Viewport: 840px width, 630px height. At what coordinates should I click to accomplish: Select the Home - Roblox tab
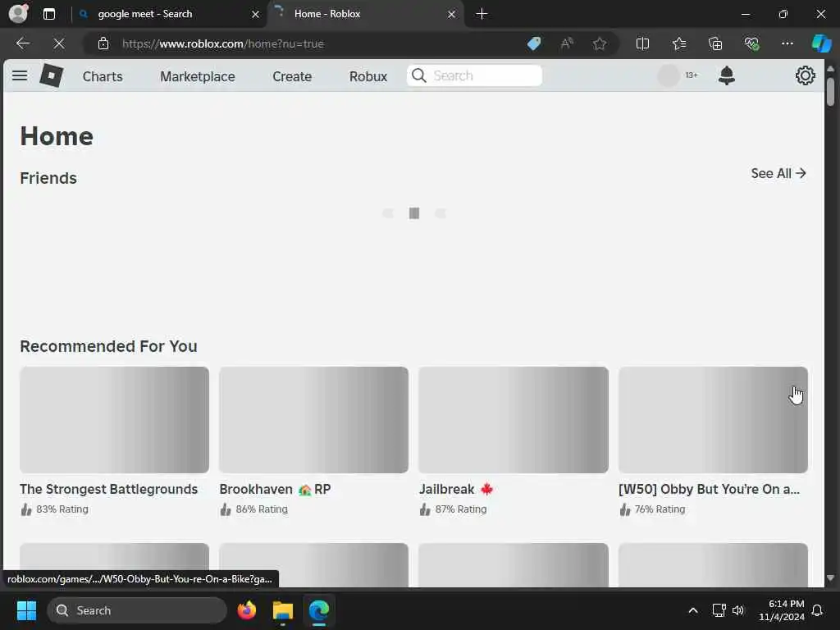tap(326, 14)
